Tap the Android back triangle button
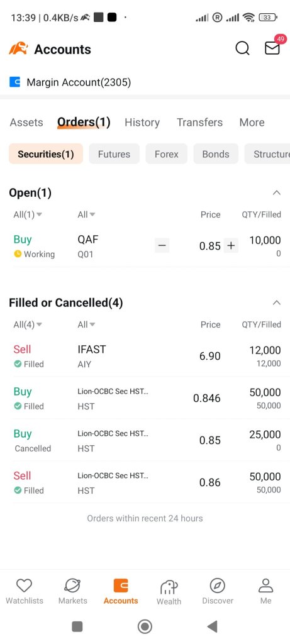This screenshot has width=290, height=644. pos(212,626)
